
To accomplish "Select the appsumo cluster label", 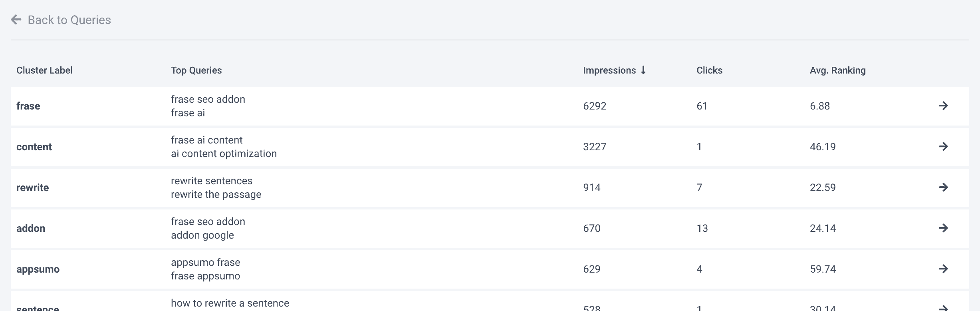I will [38, 269].
